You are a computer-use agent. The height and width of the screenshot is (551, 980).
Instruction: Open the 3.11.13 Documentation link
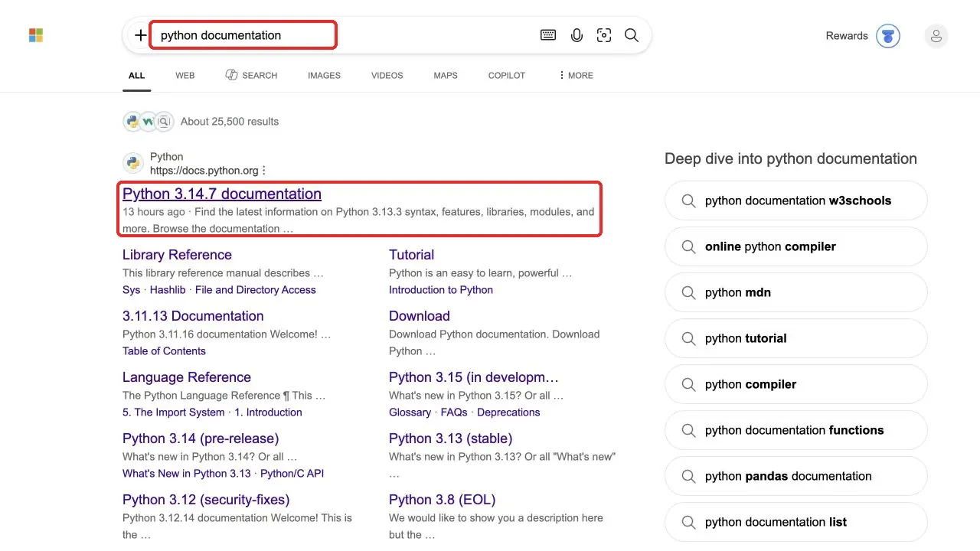click(x=193, y=316)
